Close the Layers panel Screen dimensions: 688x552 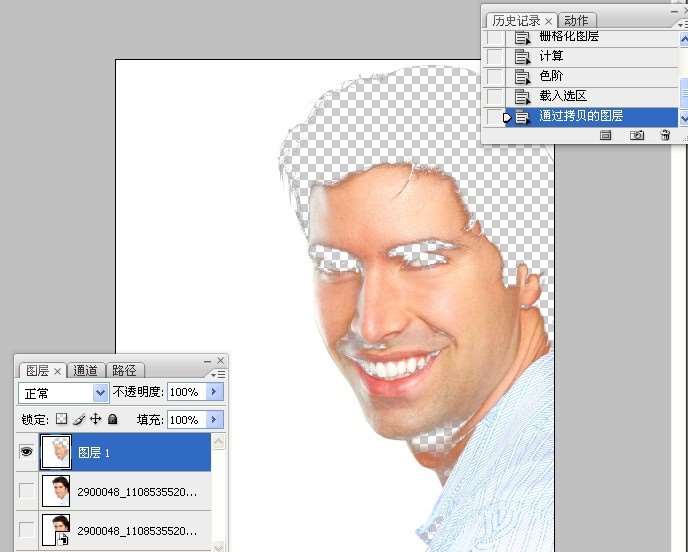[221, 361]
